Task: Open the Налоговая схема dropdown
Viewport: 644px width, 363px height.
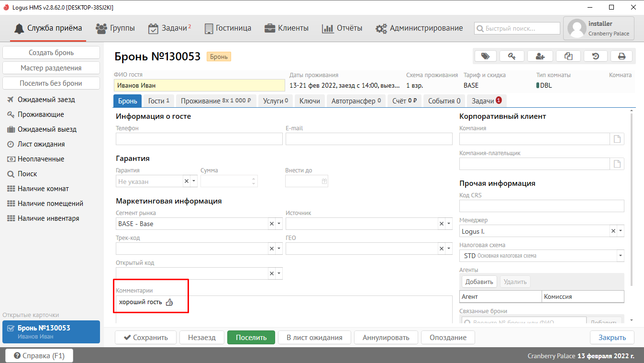Action: 621,256
